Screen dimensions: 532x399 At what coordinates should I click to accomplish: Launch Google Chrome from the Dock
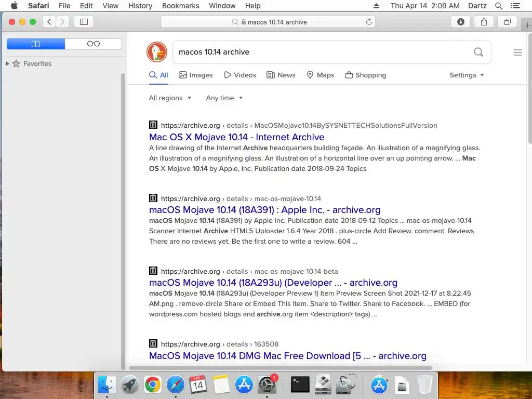(152, 384)
